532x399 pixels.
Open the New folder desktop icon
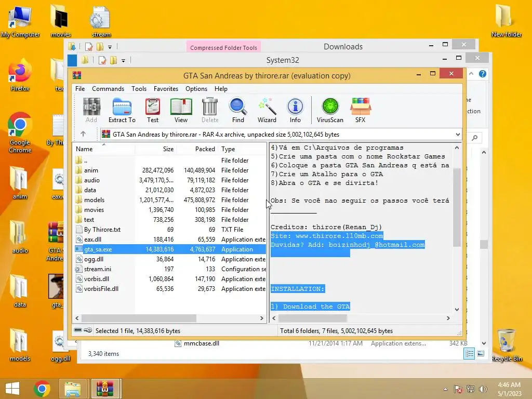[x=506, y=20]
